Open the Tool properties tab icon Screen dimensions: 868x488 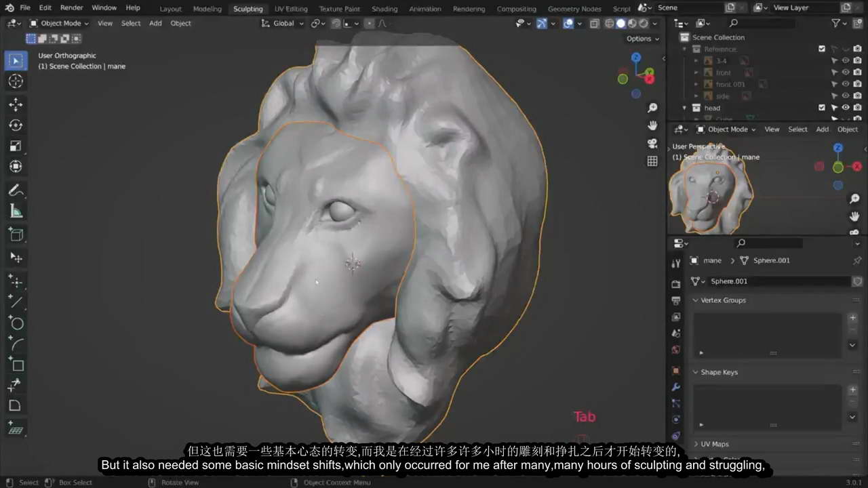coord(675,263)
